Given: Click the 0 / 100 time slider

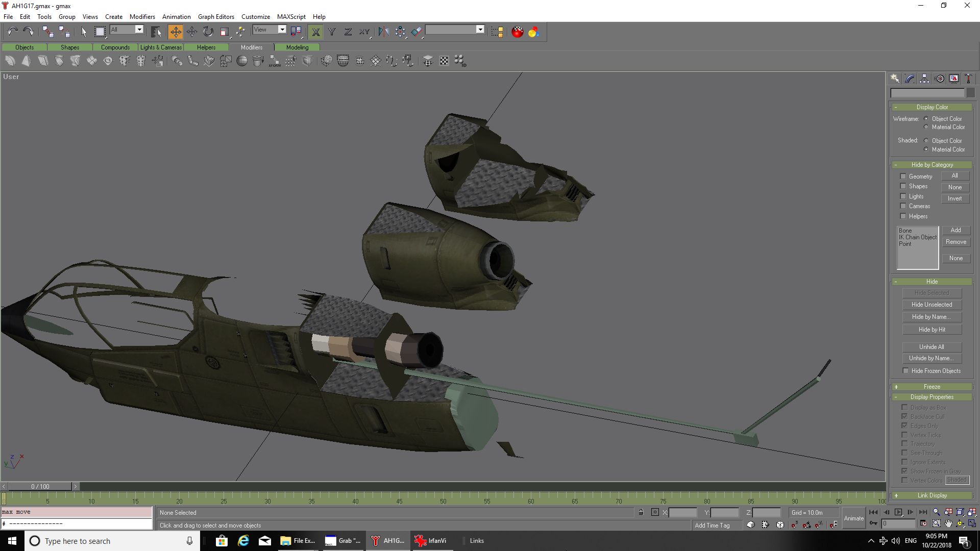Looking at the screenshot, I should pos(40,486).
